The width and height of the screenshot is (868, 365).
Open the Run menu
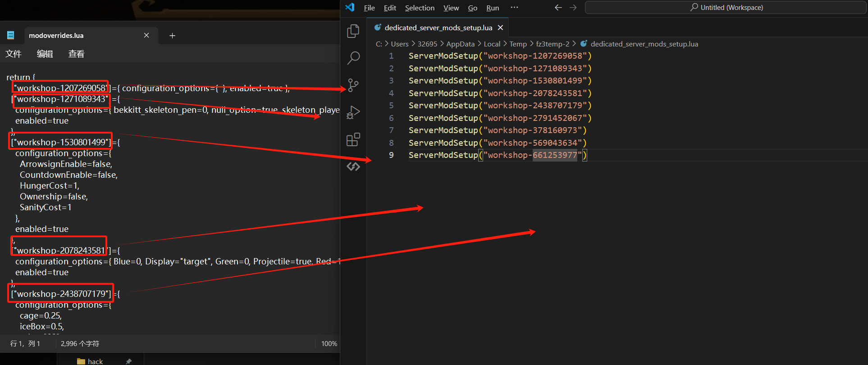pyautogui.click(x=493, y=8)
